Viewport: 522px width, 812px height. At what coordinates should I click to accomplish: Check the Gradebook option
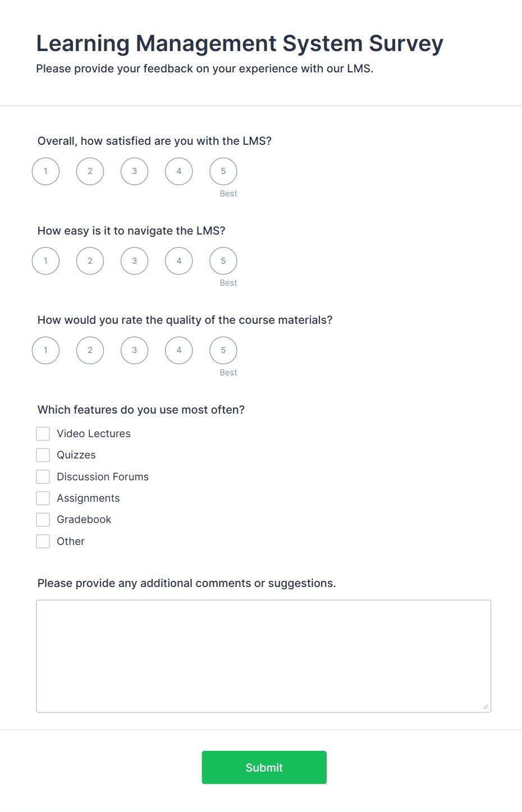(x=43, y=519)
